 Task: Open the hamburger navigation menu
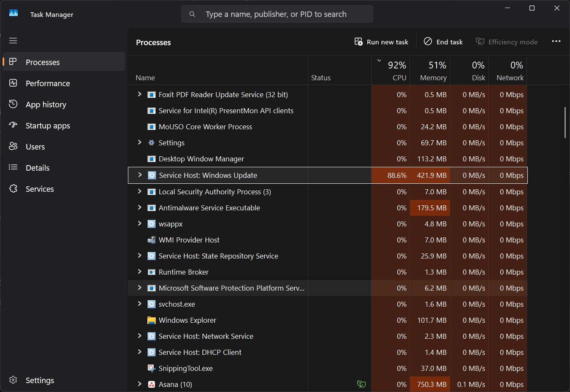click(13, 41)
